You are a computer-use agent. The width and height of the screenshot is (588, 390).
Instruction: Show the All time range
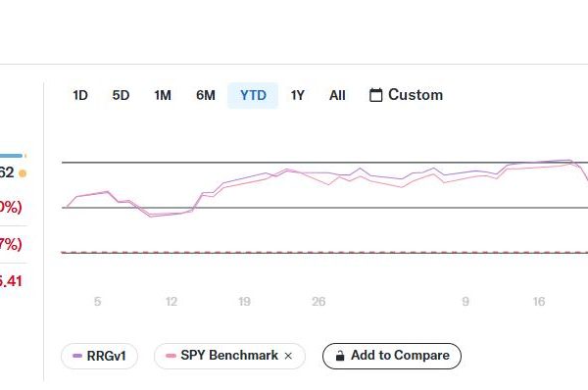point(337,95)
